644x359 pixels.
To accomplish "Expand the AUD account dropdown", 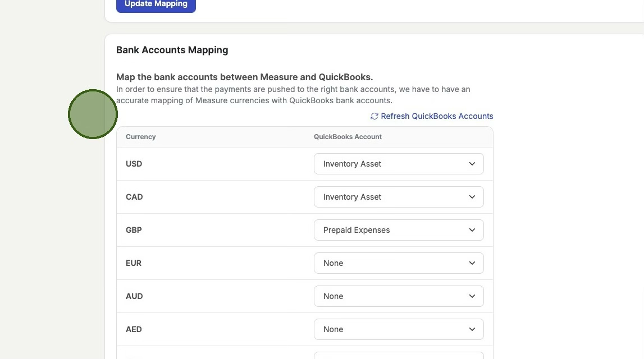I will point(398,296).
